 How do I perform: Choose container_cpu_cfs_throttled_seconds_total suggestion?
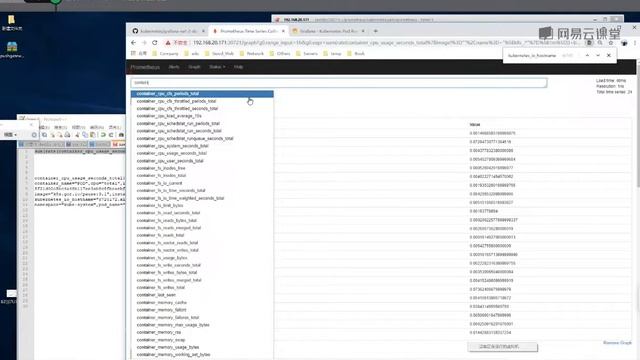202,109
